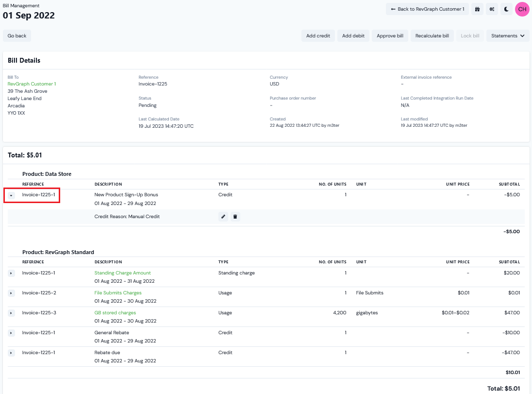Open the GB stored charges link
The height and width of the screenshot is (394, 532).
115,313
